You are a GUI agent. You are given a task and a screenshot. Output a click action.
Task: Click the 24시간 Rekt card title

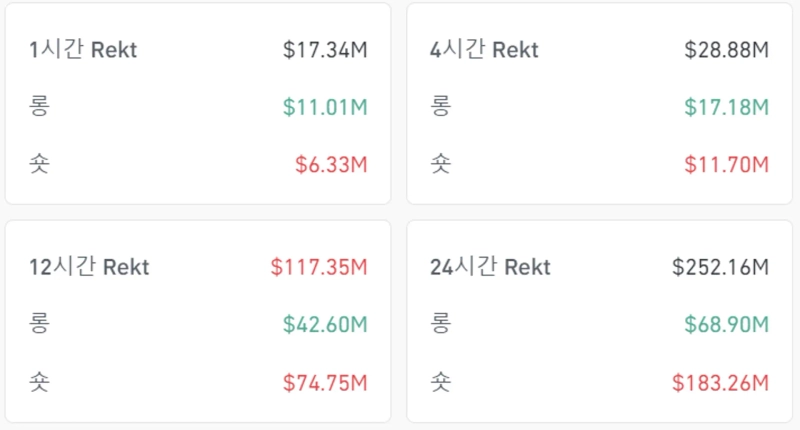click(x=490, y=267)
